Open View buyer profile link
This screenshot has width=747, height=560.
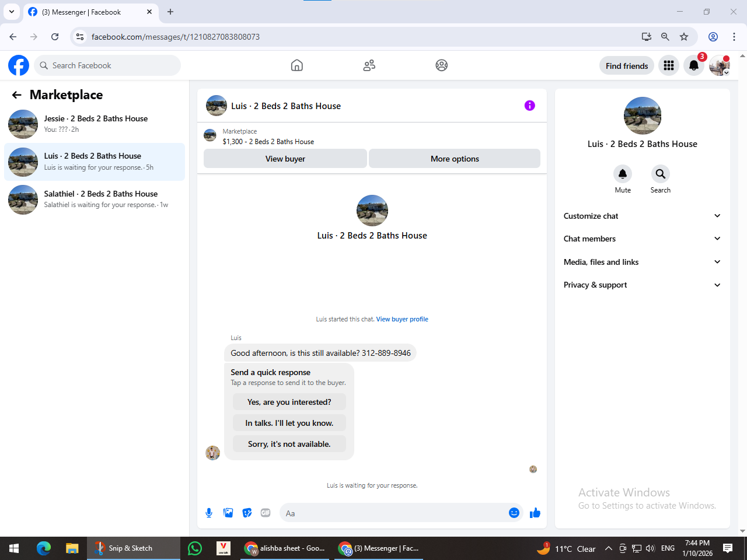(402, 319)
